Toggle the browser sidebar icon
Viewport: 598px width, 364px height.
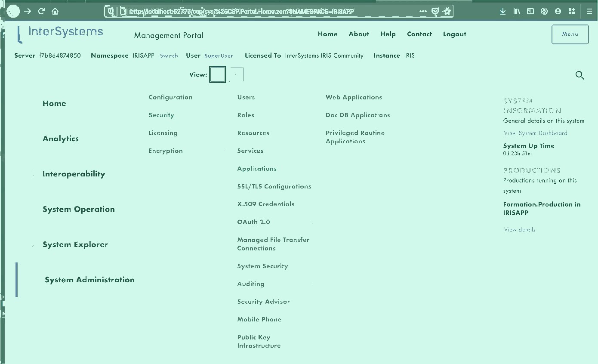point(530,11)
